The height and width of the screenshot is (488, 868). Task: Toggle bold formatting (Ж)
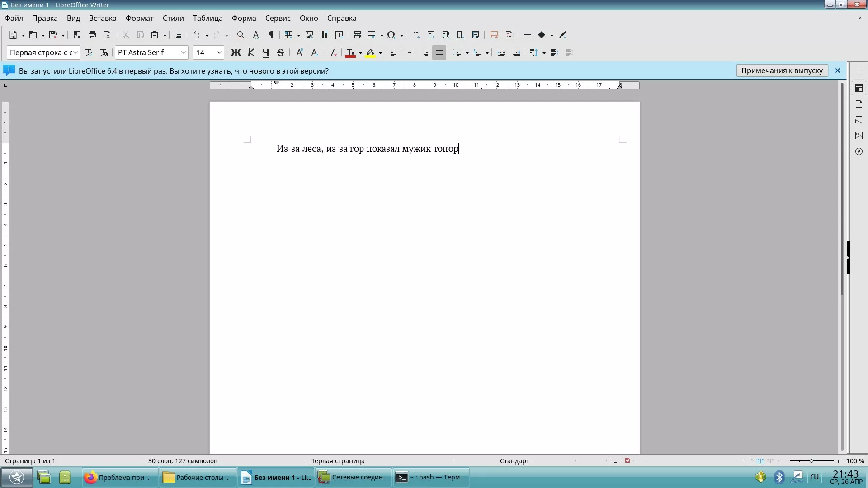pyautogui.click(x=236, y=53)
